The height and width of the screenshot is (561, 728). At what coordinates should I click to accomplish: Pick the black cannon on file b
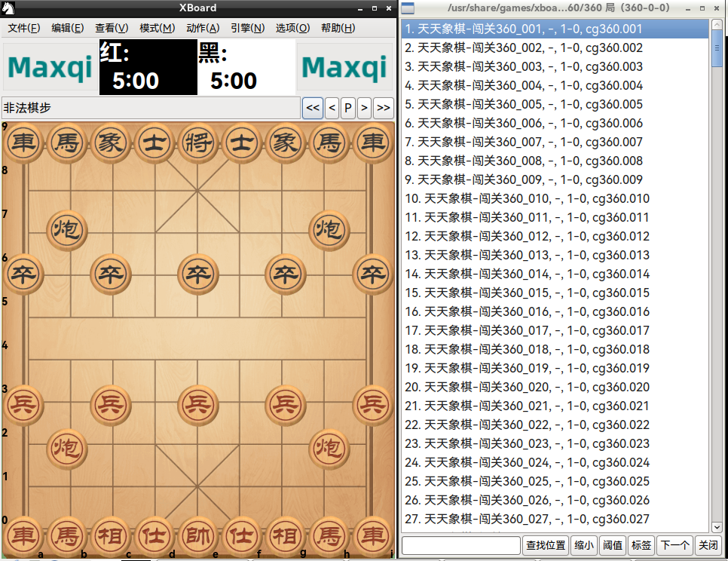coord(67,230)
